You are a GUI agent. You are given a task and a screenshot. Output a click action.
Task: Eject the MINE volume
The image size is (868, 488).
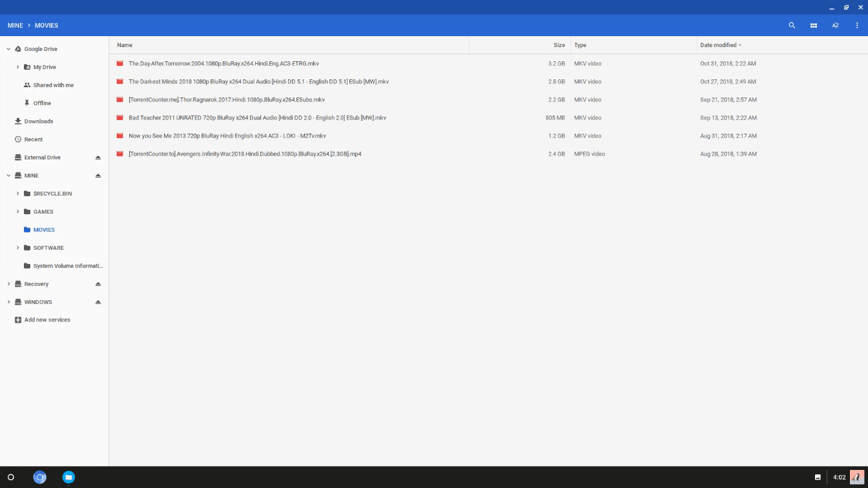[x=98, y=176]
